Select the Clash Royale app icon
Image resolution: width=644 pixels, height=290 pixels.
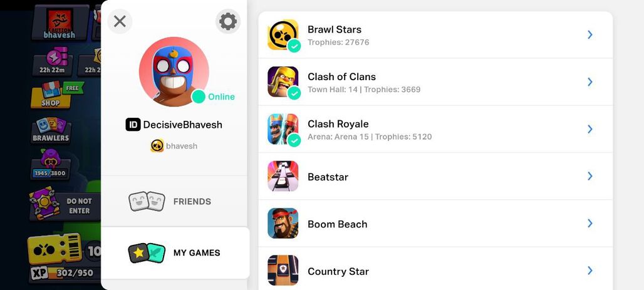click(283, 129)
